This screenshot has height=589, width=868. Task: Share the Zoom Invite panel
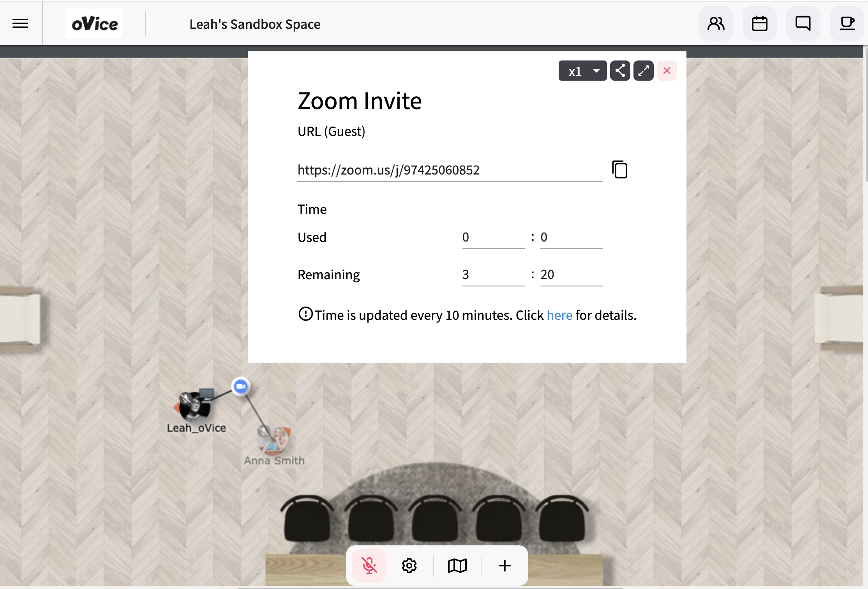click(620, 71)
